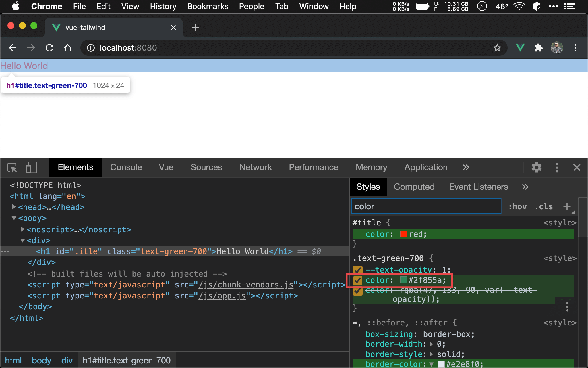Click the home button icon

(68, 48)
